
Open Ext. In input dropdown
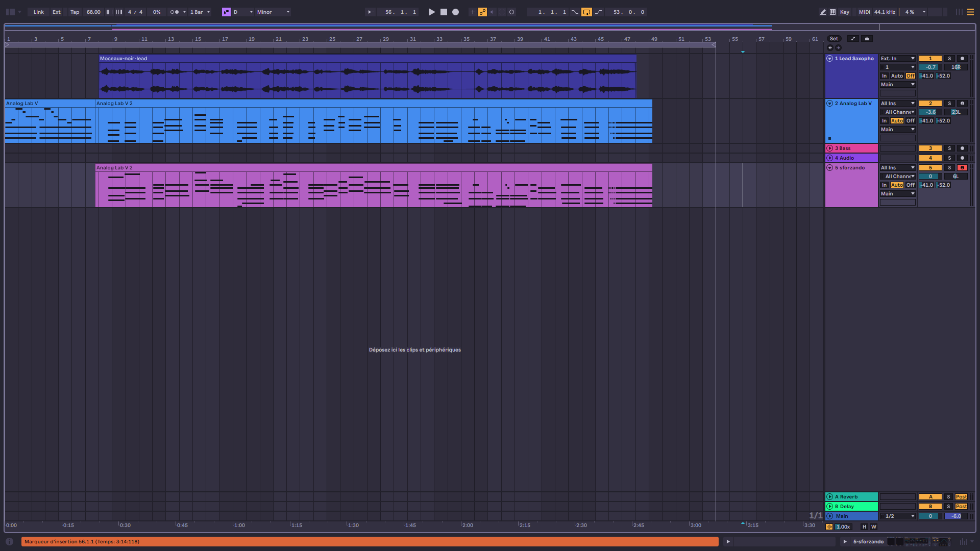[x=897, y=59]
